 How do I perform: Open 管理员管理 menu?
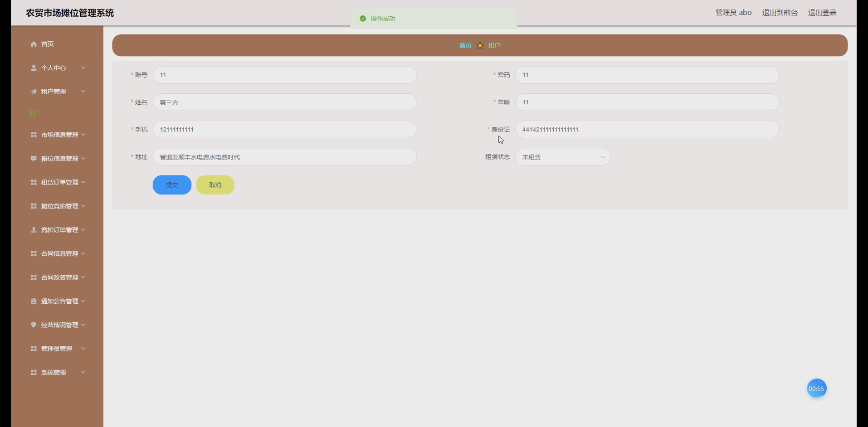point(57,349)
